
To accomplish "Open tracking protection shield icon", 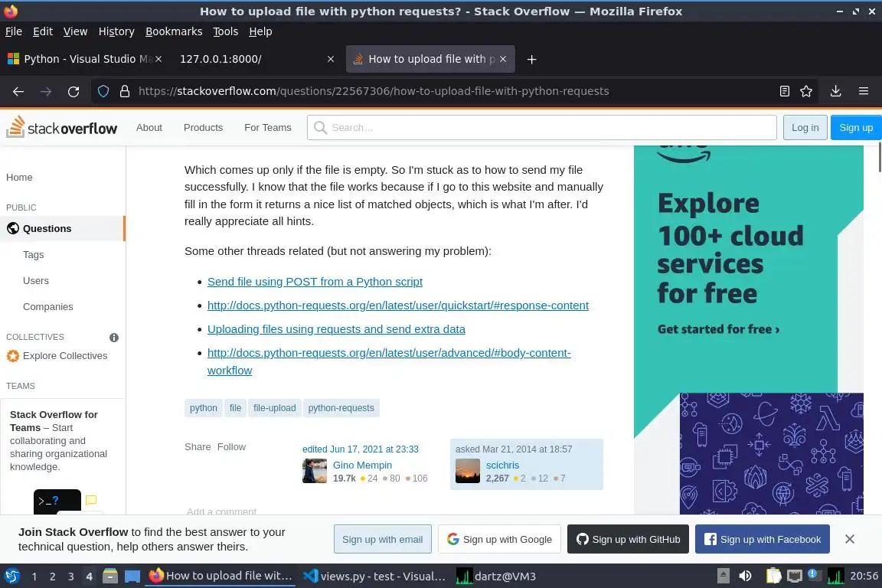I will (x=103, y=91).
